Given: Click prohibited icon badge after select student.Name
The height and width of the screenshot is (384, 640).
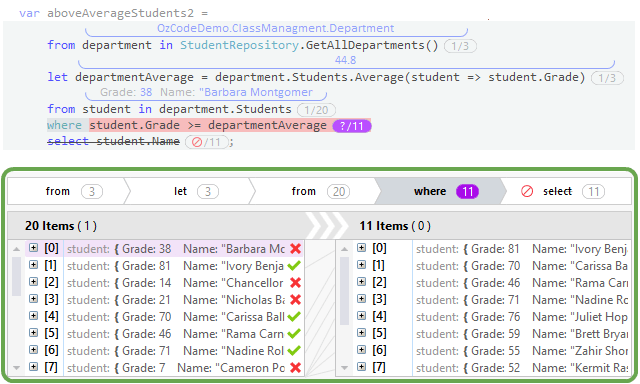Looking at the screenshot, I should 197,142.
